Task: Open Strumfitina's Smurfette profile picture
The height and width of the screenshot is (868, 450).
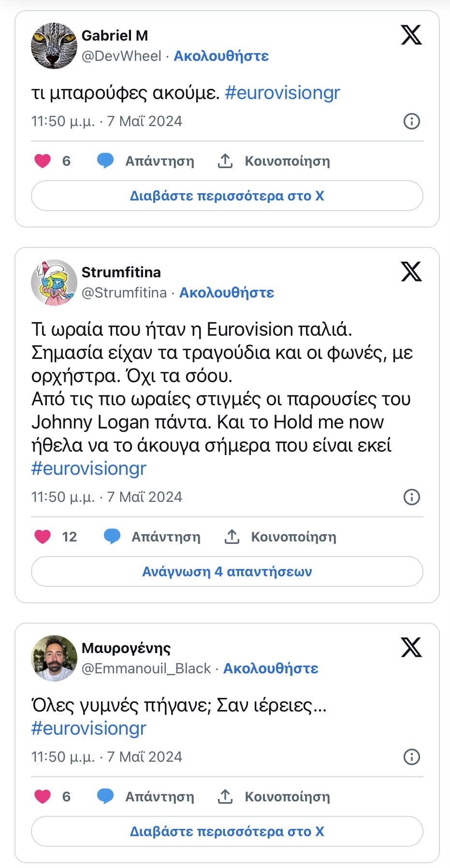Action: tap(54, 283)
